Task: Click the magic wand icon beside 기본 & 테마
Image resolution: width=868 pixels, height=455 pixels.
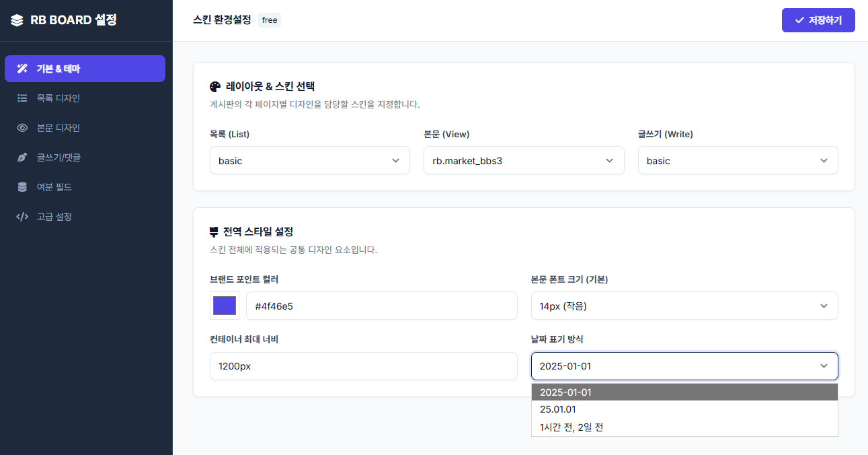Action: [x=22, y=69]
